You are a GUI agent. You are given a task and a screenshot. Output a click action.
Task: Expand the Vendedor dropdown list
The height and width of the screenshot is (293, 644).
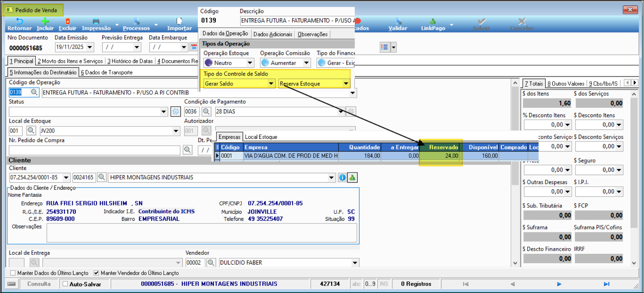point(355,263)
